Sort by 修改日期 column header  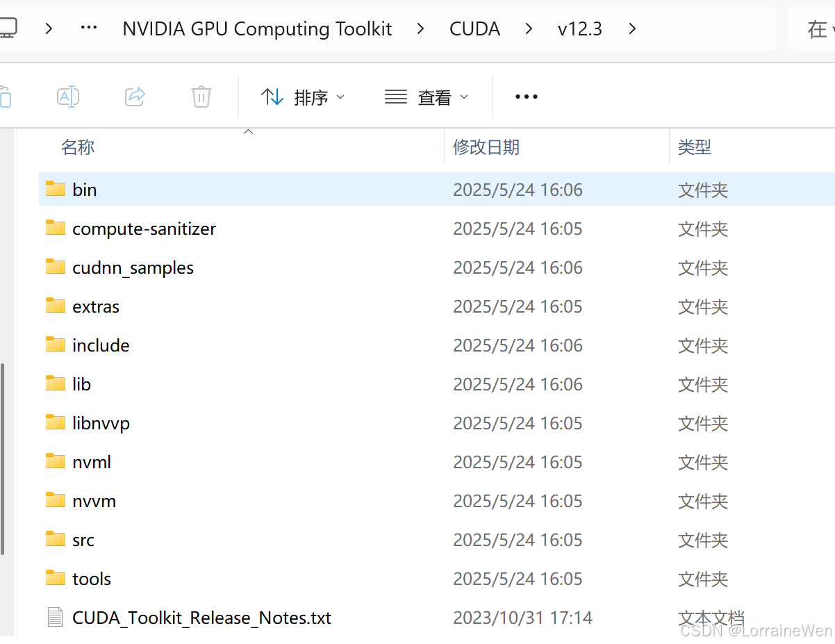(486, 147)
